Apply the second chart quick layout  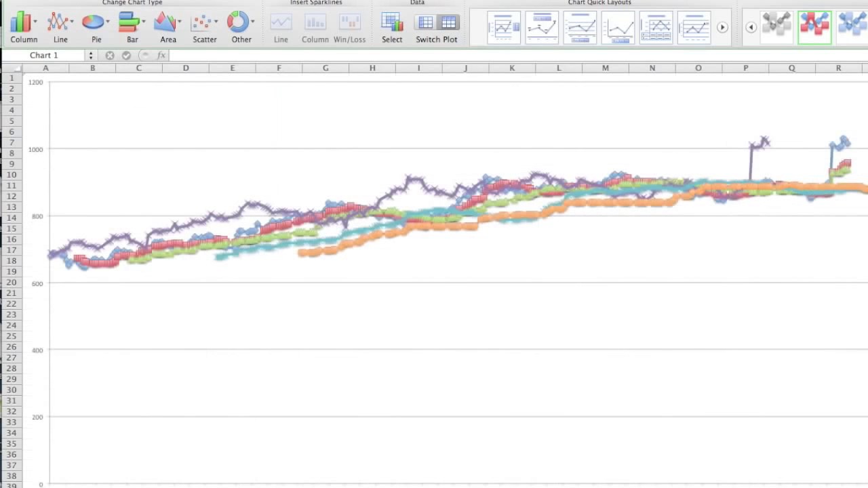542,28
